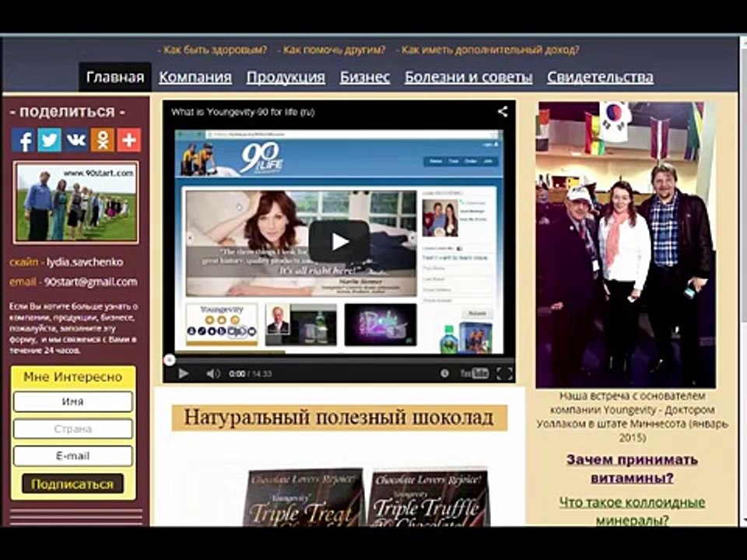
Task: Open video on YouTube logo
Action: (475, 374)
